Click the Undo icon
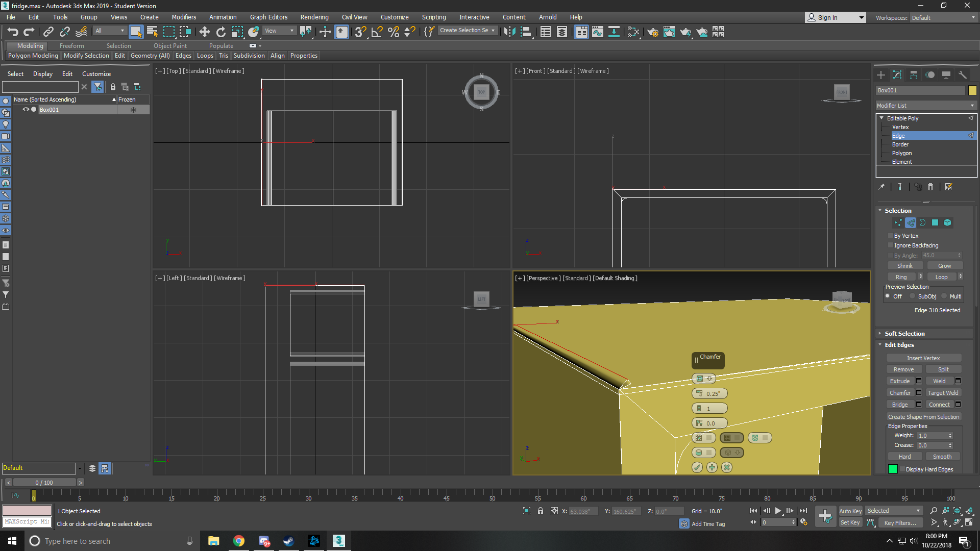This screenshot has height=551, width=980. 13,32
